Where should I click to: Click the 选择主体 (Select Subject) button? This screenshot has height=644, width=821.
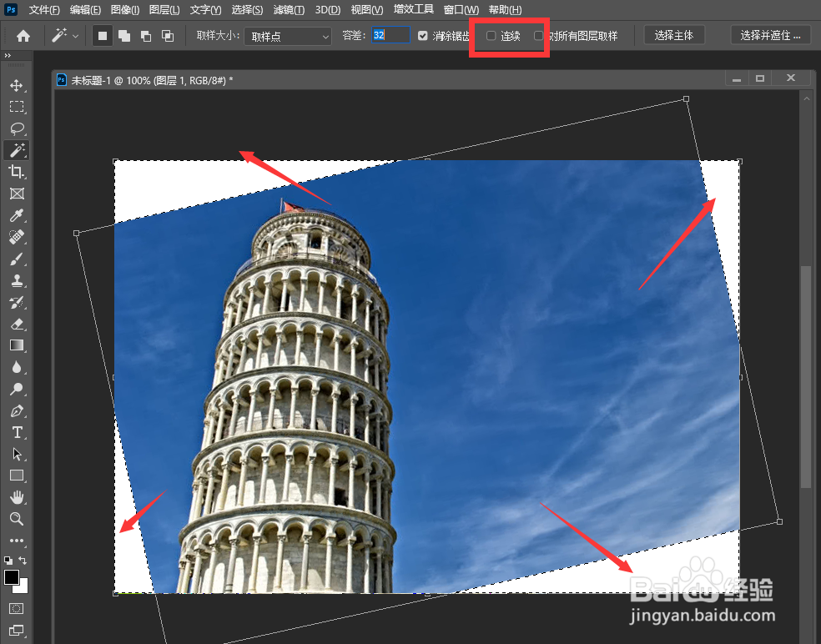coord(673,35)
